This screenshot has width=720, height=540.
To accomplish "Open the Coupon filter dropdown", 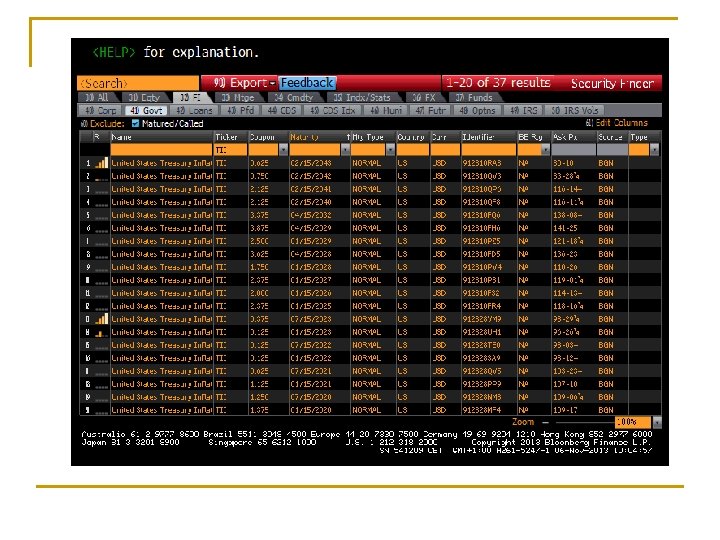I will tap(283, 150).
